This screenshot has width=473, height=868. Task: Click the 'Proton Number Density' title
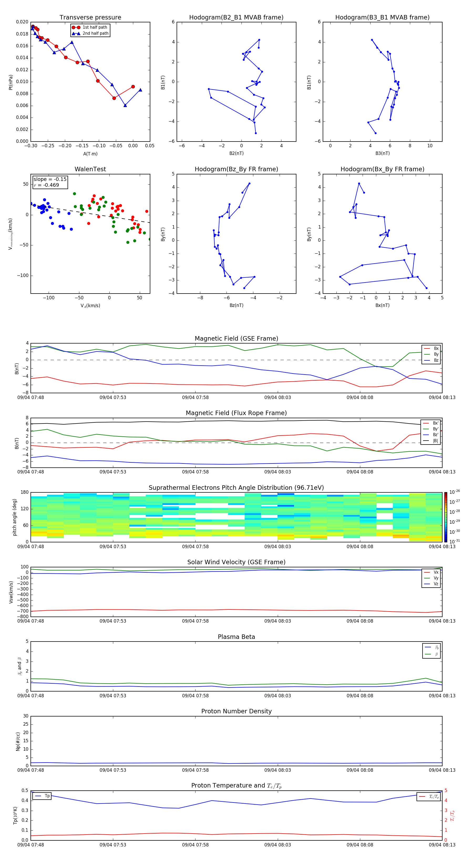pos(236,711)
